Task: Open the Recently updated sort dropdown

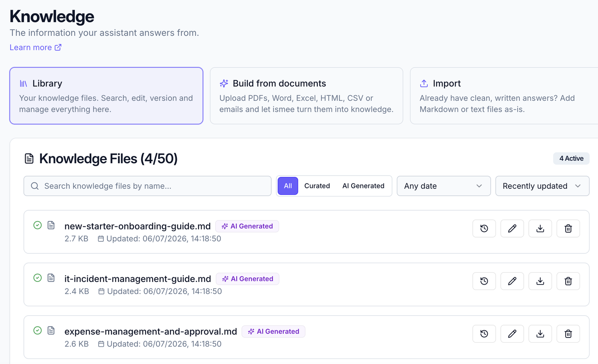Action: (542, 186)
